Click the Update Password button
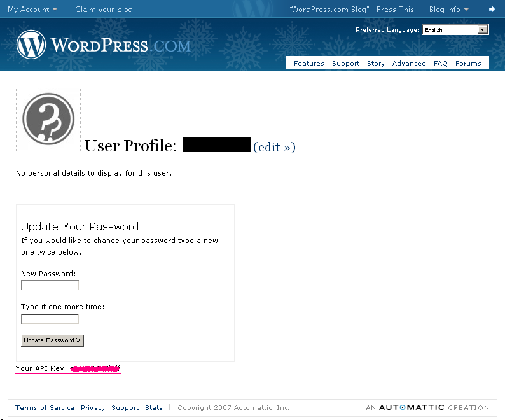505x420 pixels. 53,340
